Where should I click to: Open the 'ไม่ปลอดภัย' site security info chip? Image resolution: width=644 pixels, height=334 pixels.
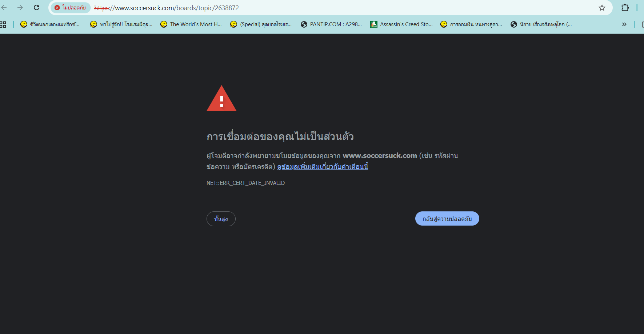coord(70,8)
